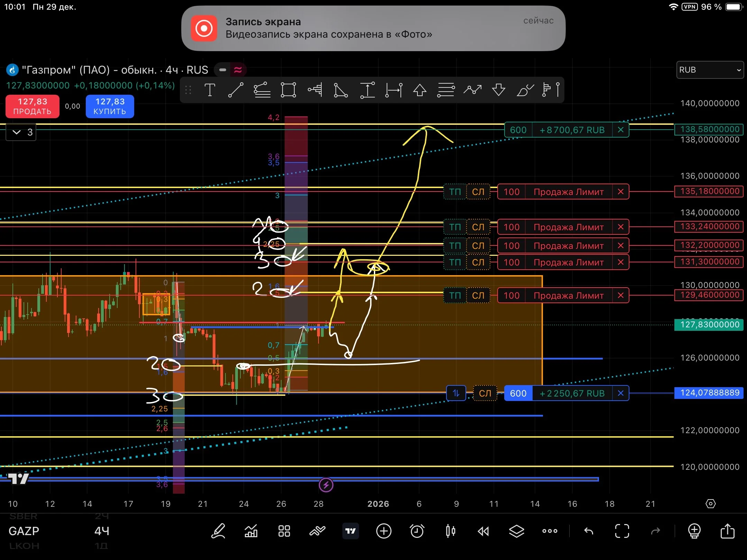This screenshot has width=747, height=560.
Task: Select the Price Range measure tool
Action: pyautogui.click(x=367, y=90)
